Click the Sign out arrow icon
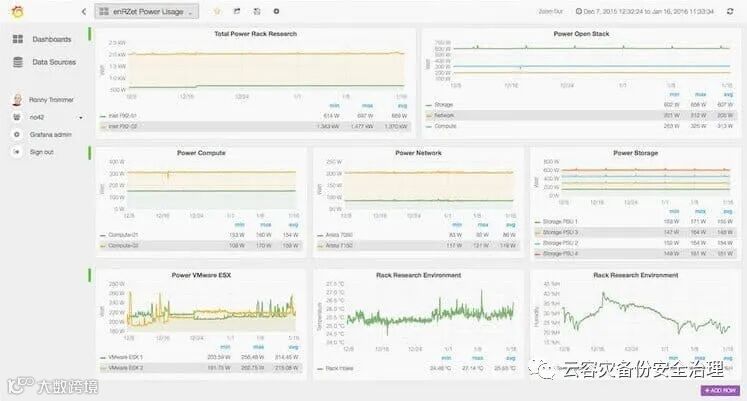This screenshot has width=747, height=401. (x=17, y=152)
